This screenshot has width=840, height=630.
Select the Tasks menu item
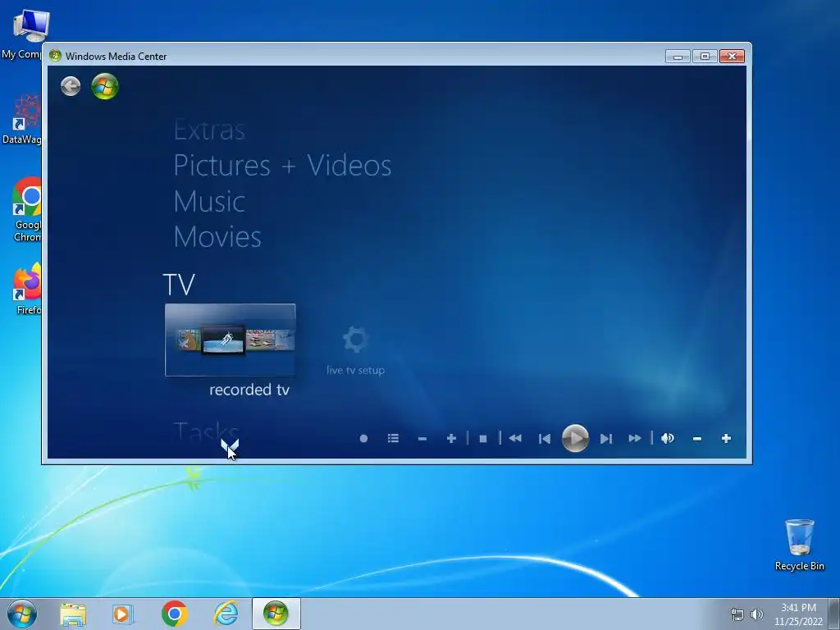point(206,431)
